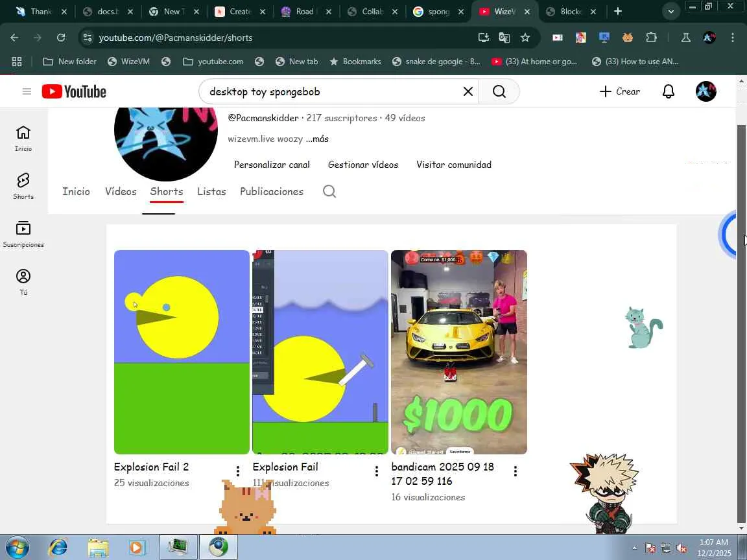Launch Internet Explorer from taskbar
The height and width of the screenshot is (560, 747).
58,548
